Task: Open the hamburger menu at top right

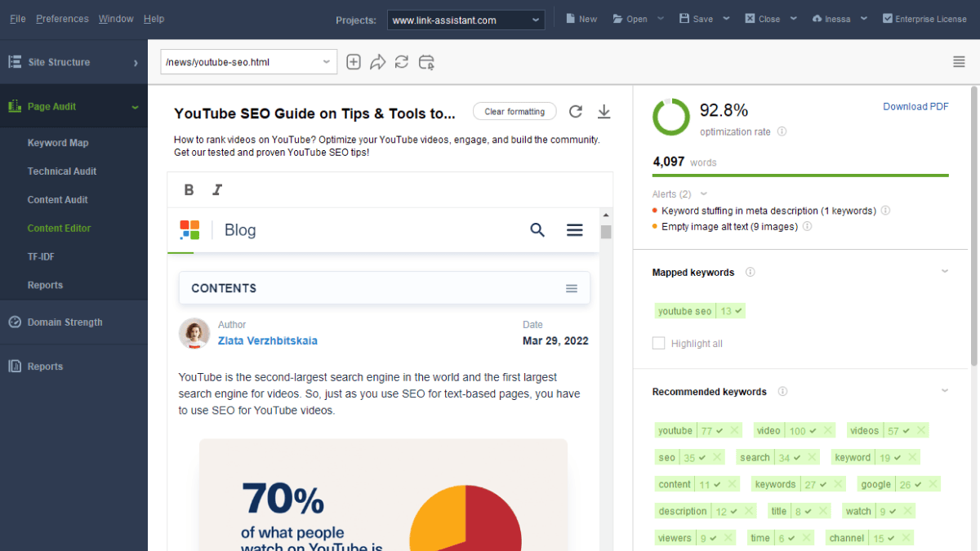Action: coord(959,62)
